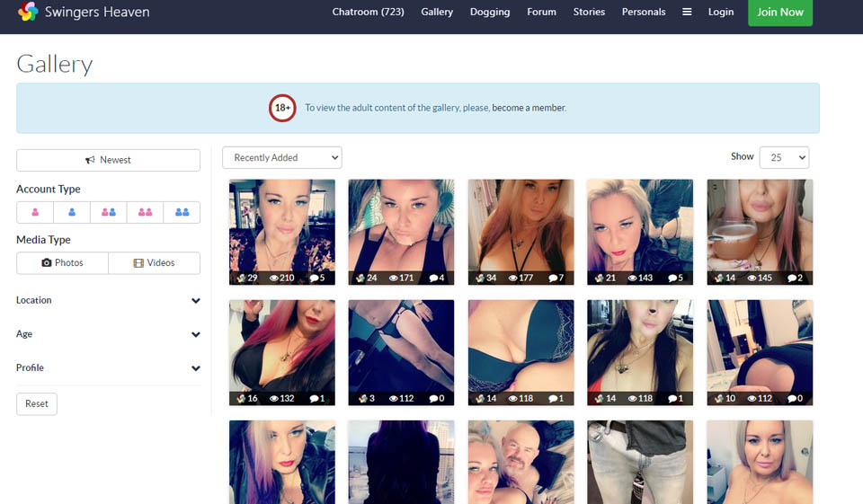
Task: Open the hamburger menu icon
Action: click(687, 13)
